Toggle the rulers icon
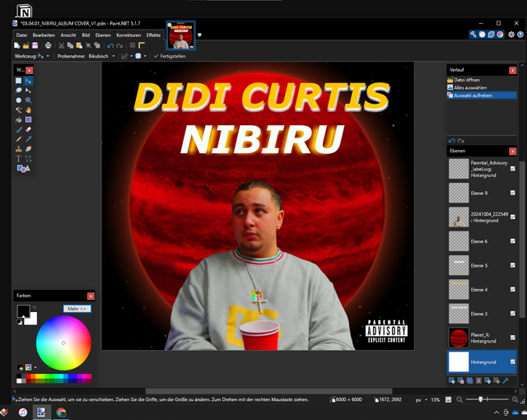 pyautogui.click(x=142, y=45)
